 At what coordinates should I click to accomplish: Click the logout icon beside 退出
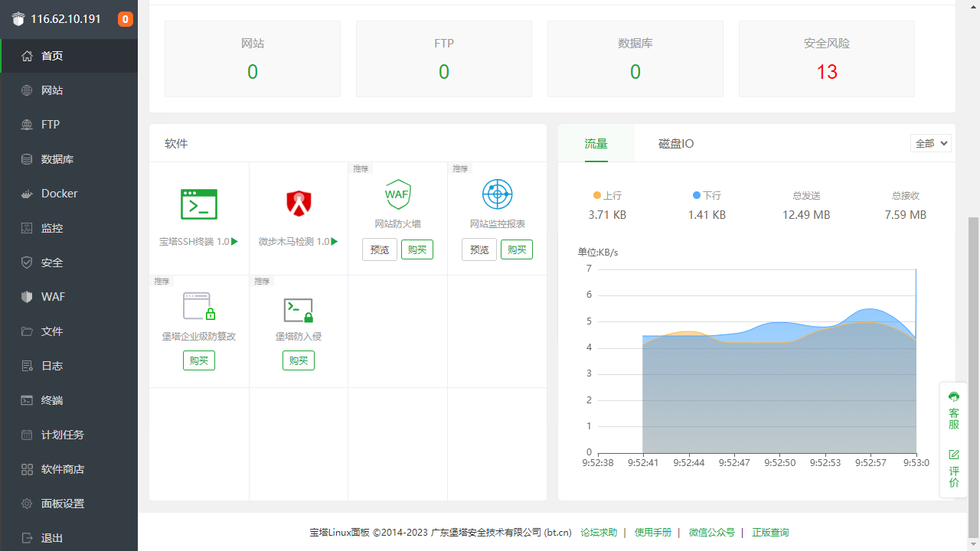pyautogui.click(x=27, y=538)
